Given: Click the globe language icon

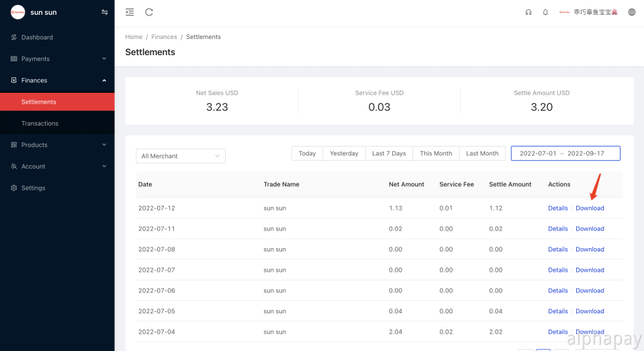Looking at the screenshot, I should [x=631, y=12].
